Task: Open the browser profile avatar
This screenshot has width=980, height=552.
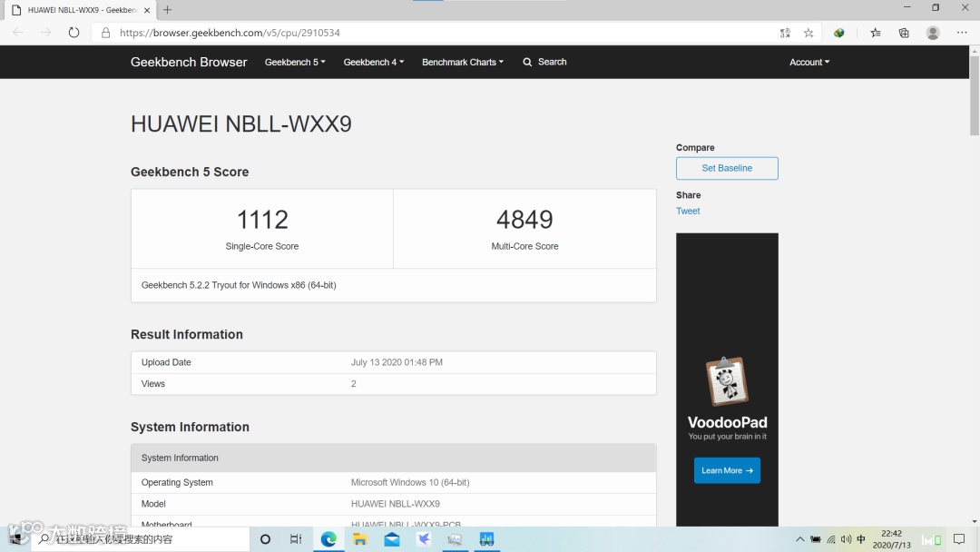Action: click(933, 33)
